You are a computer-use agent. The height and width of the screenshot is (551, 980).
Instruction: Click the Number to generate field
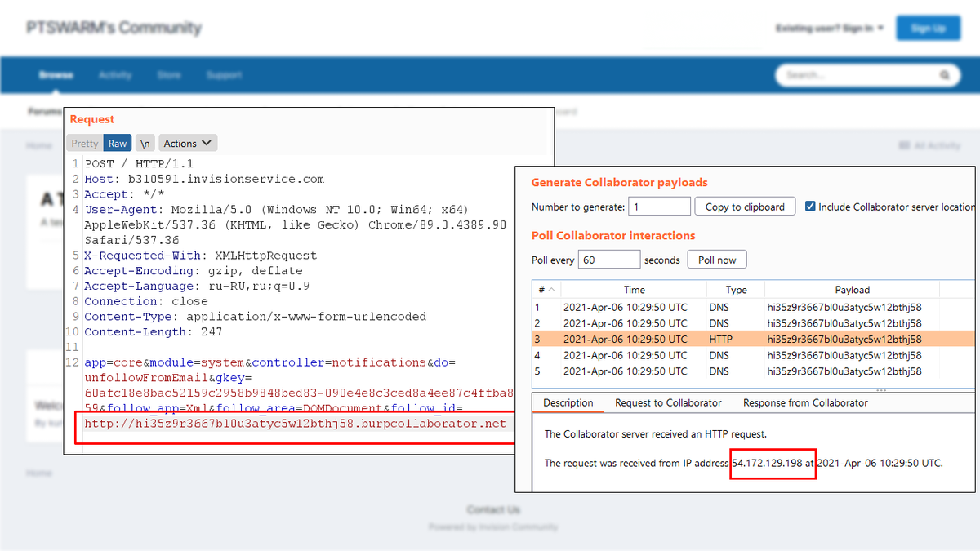pyautogui.click(x=659, y=207)
